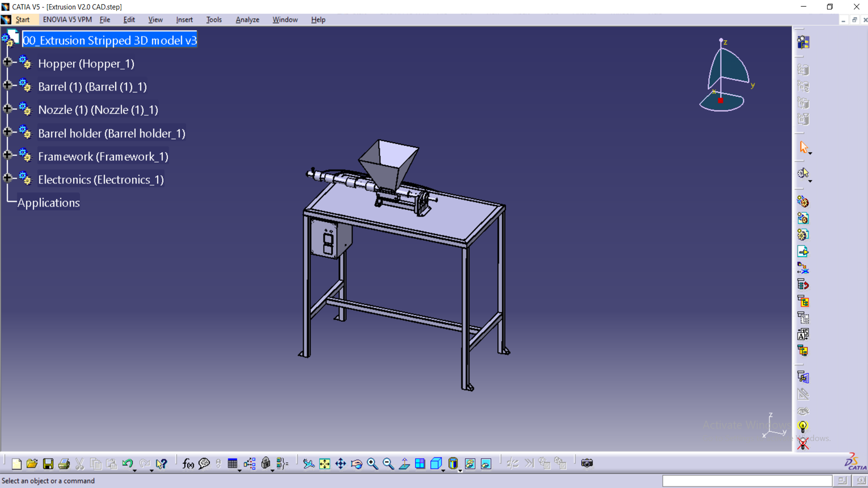
Task: Open the Analyze menu
Action: pyautogui.click(x=247, y=19)
